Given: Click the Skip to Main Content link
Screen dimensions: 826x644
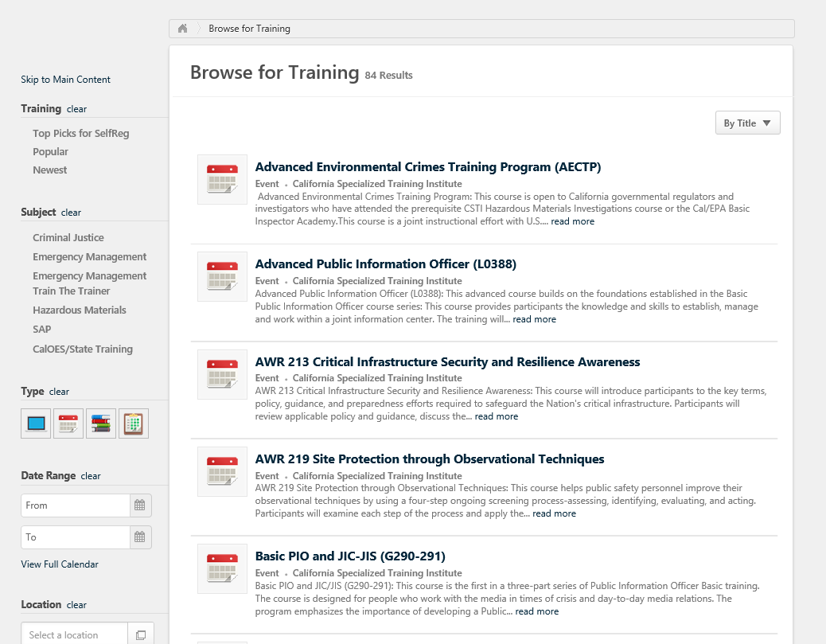Looking at the screenshot, I should tap(65, 79).
